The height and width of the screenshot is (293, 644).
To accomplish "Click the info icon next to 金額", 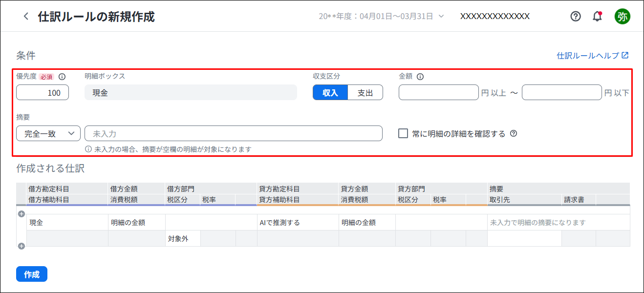I will (420, 77).
